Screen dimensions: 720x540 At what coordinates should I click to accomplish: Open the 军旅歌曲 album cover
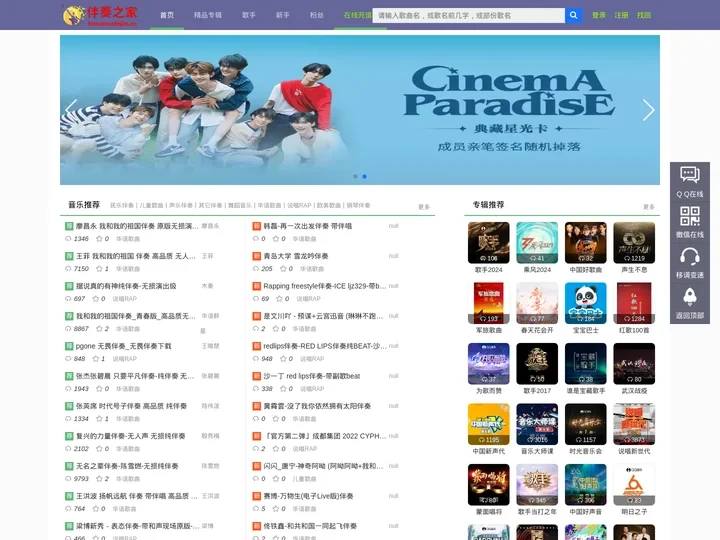(x=489, y=303)
